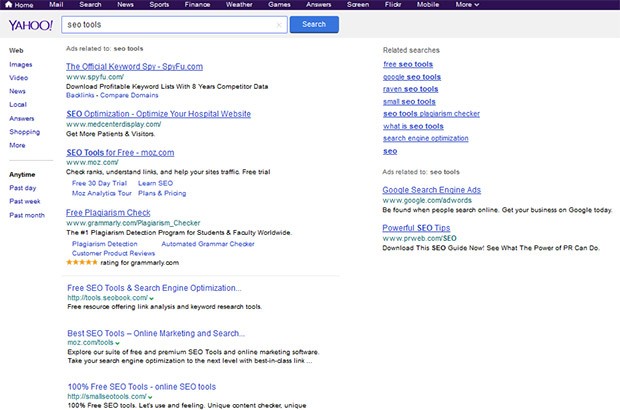Open Answers in the top navigation bar
620x410 pixels.
click(x=318, y=4)
